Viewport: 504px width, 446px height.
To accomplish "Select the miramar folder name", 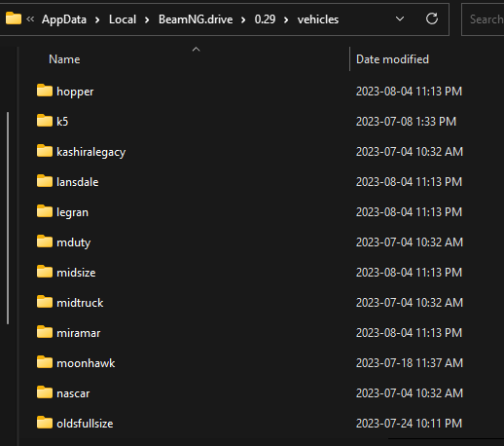I will [79, 333].
